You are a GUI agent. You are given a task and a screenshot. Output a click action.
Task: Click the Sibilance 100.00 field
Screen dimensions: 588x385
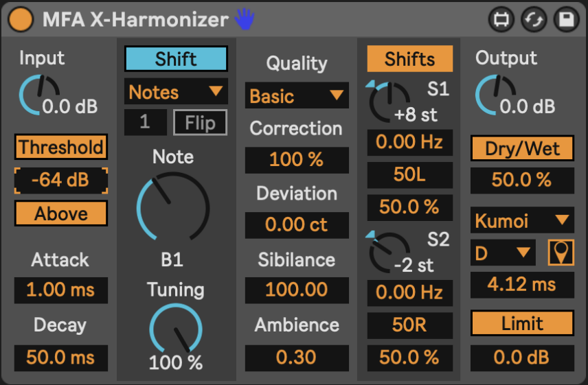[x=297, y=290]
